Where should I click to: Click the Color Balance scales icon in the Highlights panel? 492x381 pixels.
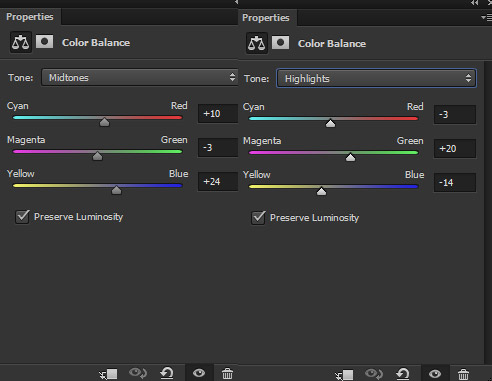tap(257, 43)
